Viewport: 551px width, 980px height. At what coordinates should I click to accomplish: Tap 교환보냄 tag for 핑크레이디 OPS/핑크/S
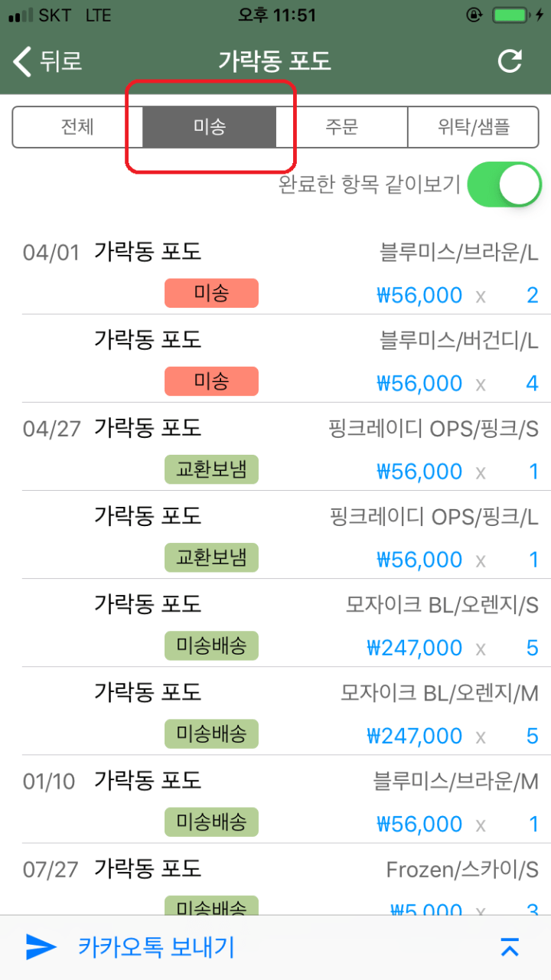pos(211,469)
